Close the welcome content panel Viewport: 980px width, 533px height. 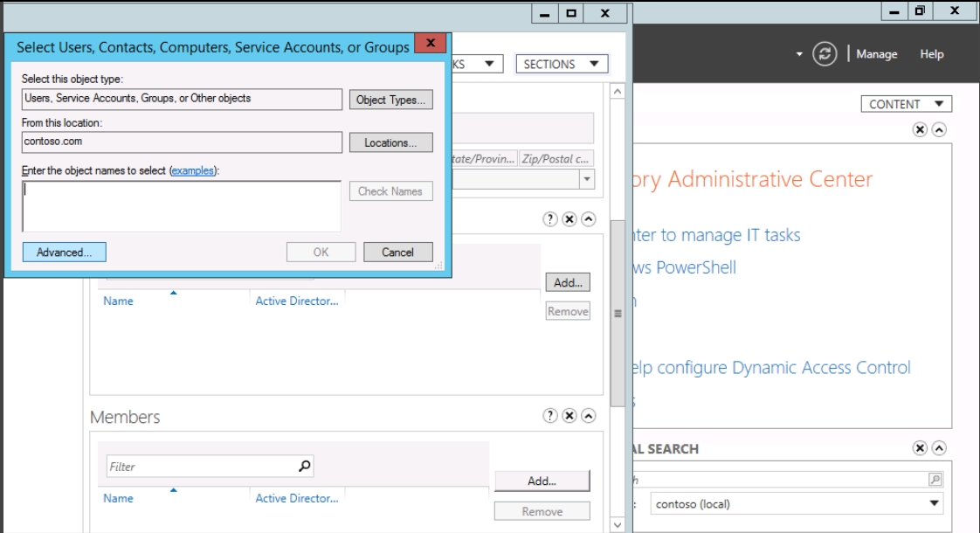pos(920,129)
